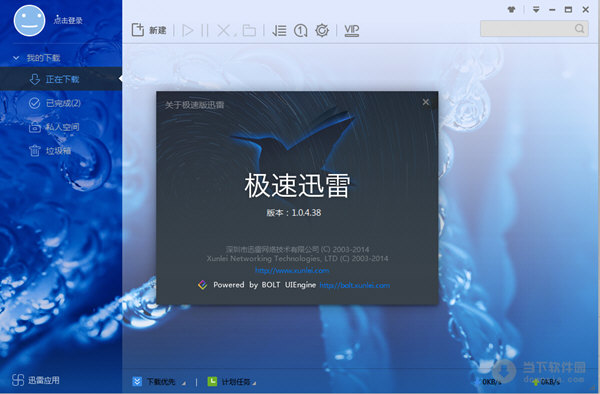Expand the 下载优先 dropdown arrow
The width and height of the screenshot is (600, 394).
[184, 383]
